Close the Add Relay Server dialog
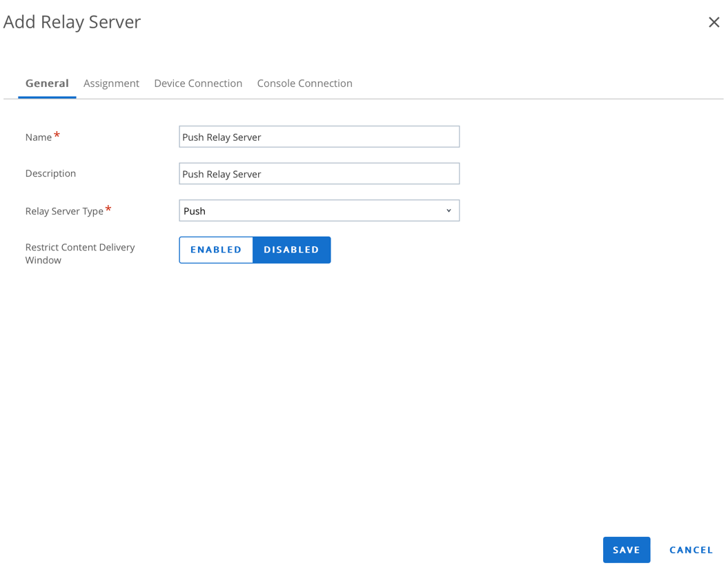This screenshot has height=570, width=728. (714, 22)
